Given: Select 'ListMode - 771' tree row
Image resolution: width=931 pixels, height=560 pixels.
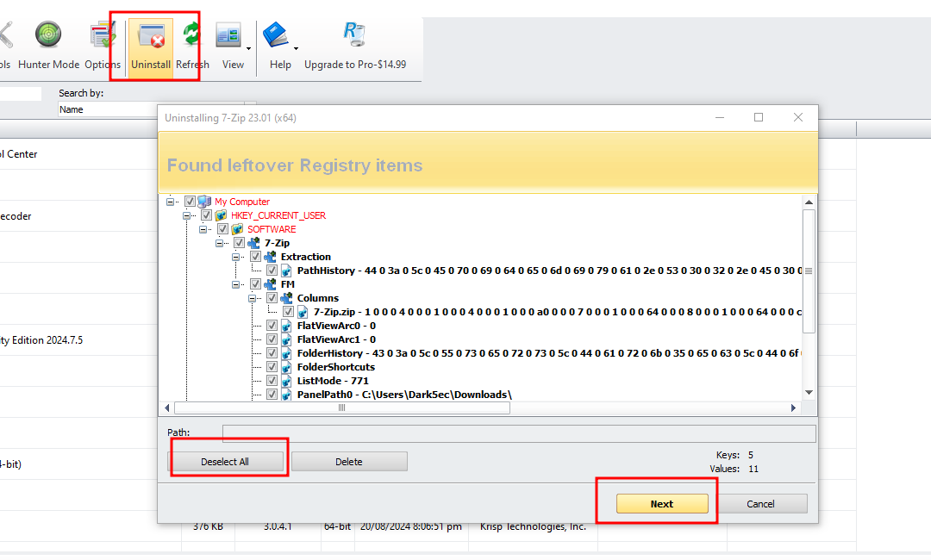Looking at the screenshot, I should pos(333,380).
